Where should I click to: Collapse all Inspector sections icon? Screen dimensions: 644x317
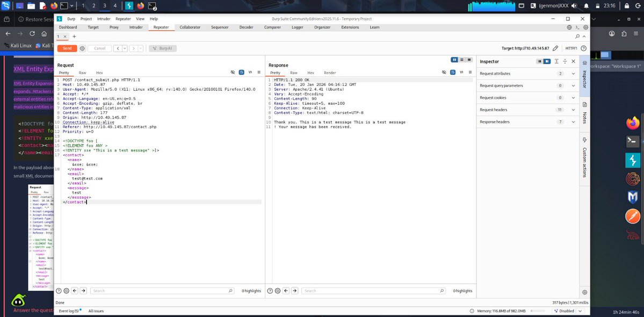coord(565,61)
